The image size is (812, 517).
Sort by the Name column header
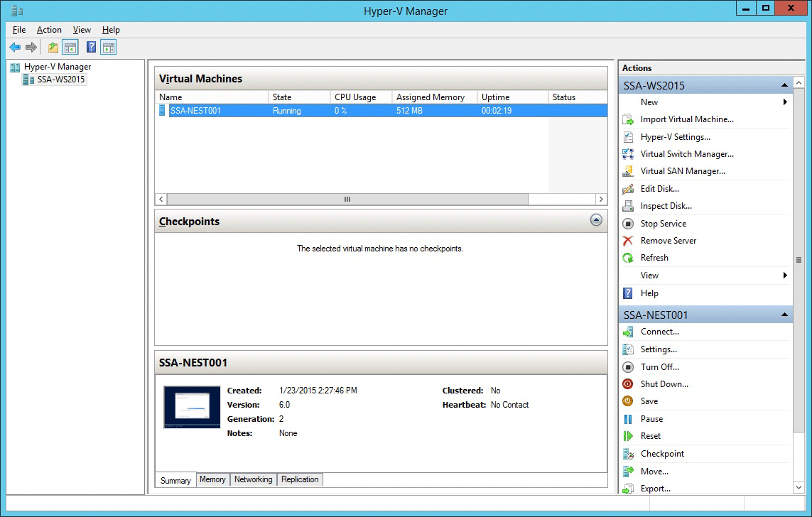coord(211,97)
